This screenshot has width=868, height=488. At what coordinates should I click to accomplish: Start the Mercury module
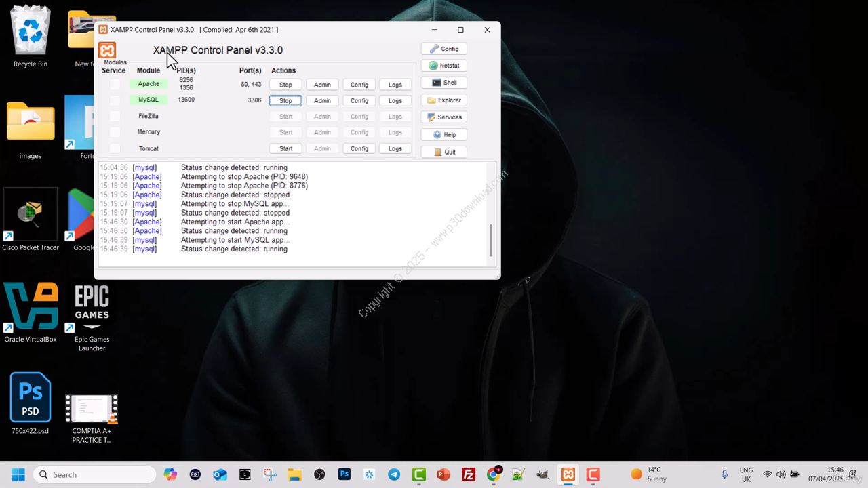point(285,132)
